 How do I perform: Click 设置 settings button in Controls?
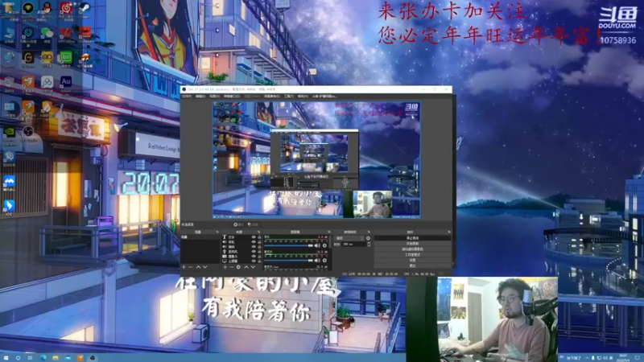[x=412, y=260]
